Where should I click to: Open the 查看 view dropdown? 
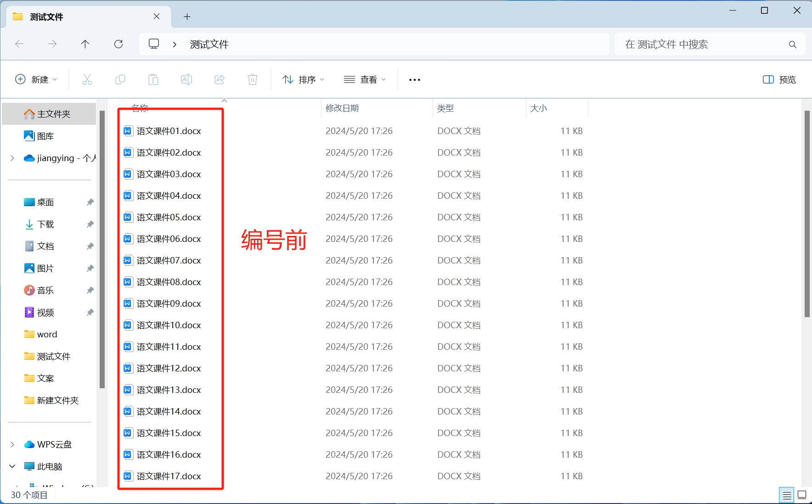365,79
